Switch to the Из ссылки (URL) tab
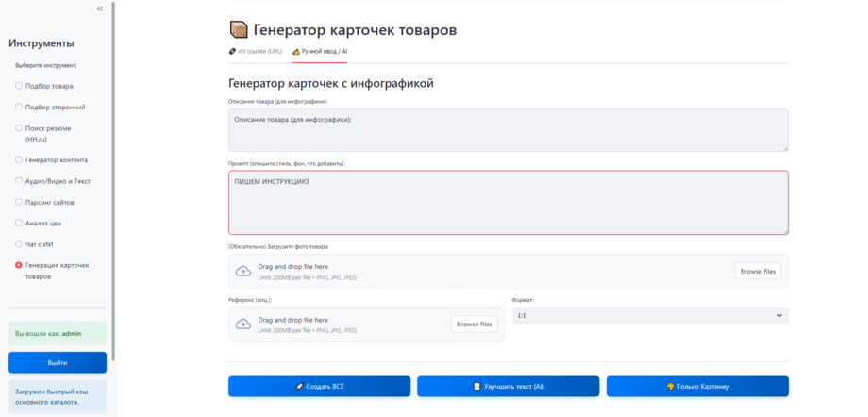 pyautogui.click(x=255, y=52)
